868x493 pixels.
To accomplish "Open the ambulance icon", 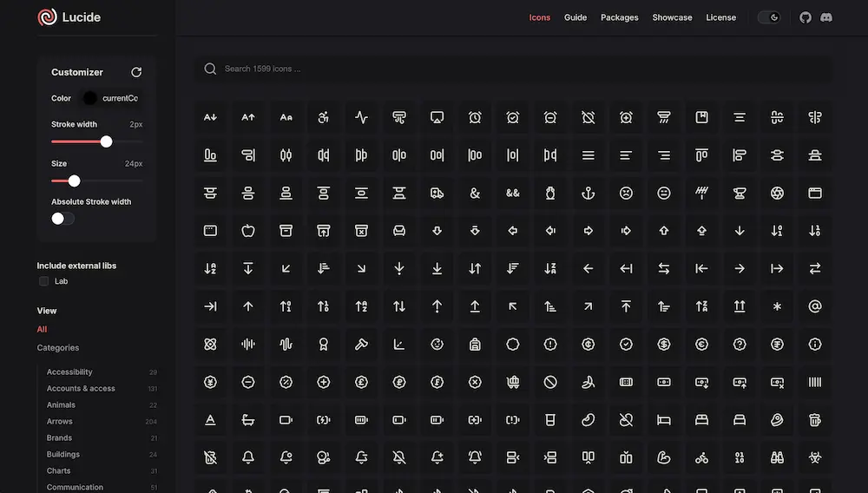I will pyautogui.click(x=437, y=193).
